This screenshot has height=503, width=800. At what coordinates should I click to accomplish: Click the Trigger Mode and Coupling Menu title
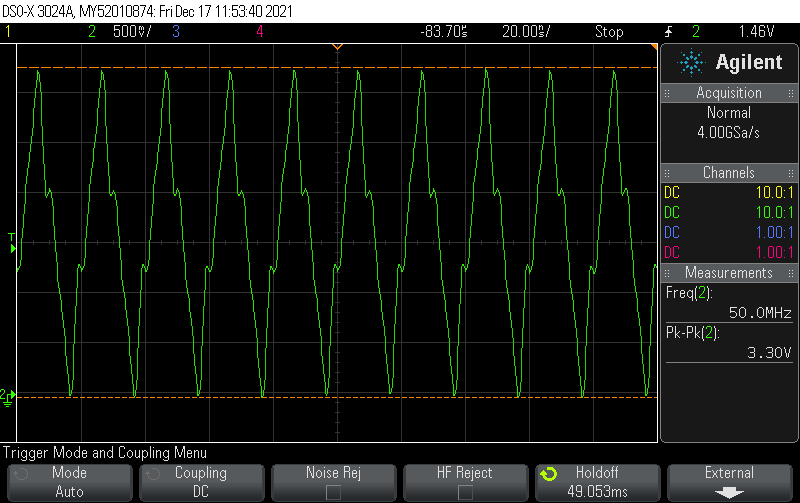(x=105, y=453)
